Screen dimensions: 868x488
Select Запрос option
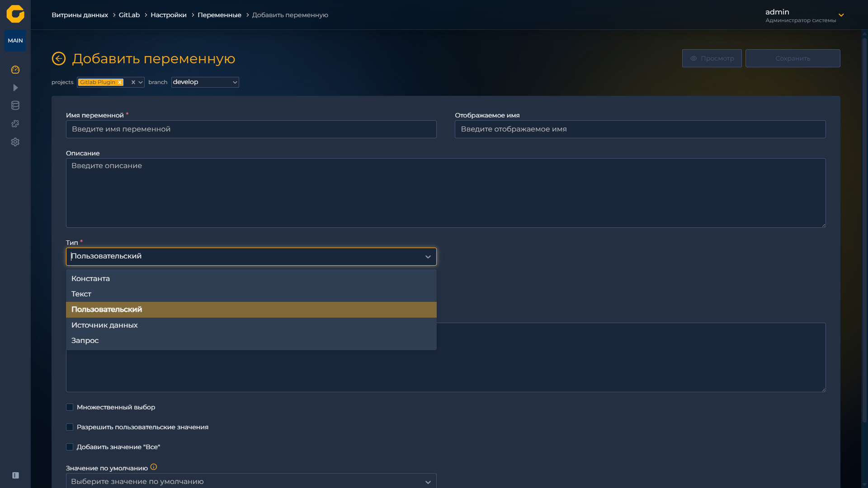pyautogui.click(x=251, y=341)
